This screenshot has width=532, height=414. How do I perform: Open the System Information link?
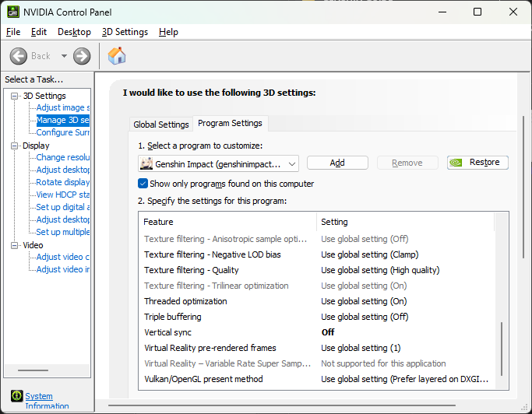click(47, 401)
